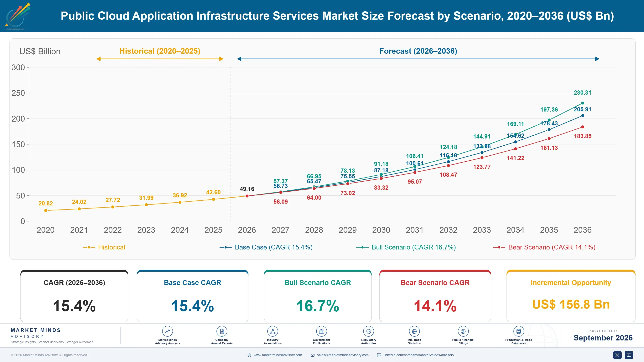
Task: Click the Industry Associations icon
Action: 273,331
